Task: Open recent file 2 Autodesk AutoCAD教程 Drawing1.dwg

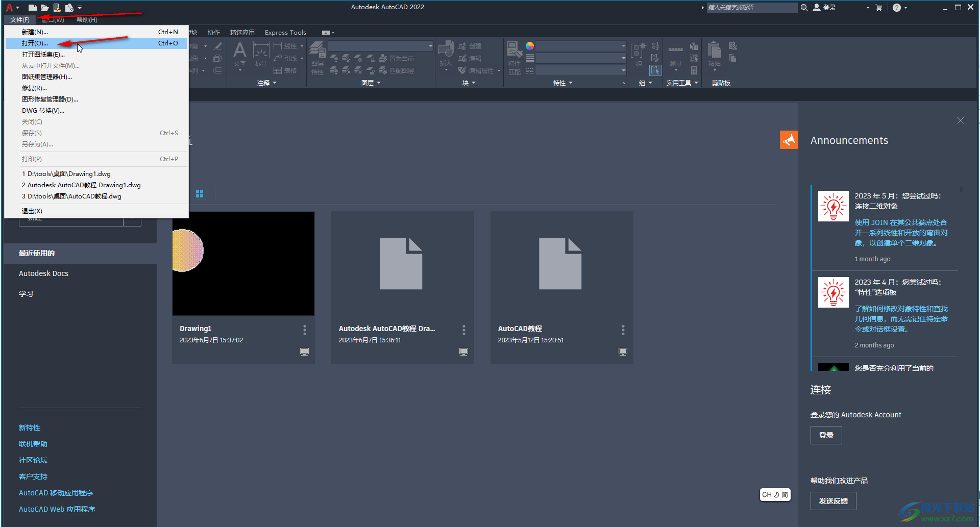Action: (x=96, y=185)
